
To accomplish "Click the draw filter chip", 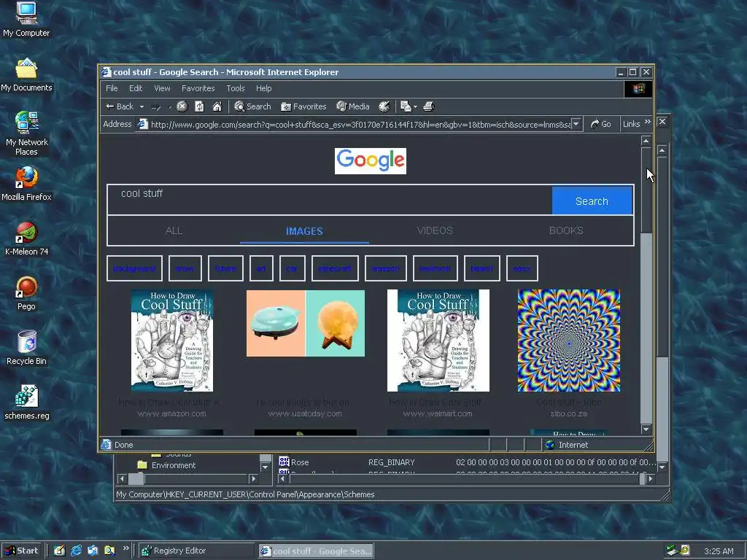I will (185, 268).
